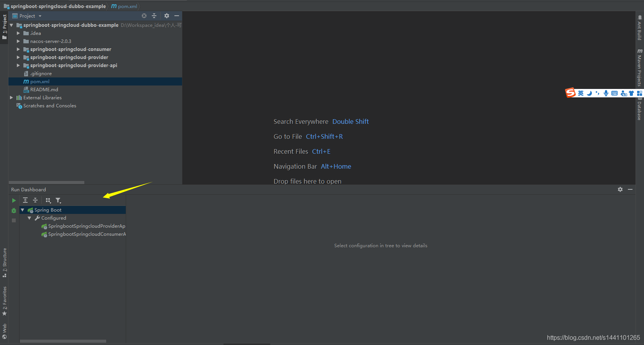Open the Maven Projects side tab
Image resolution: width=644 pixels, height=345 pixels.
639,67
